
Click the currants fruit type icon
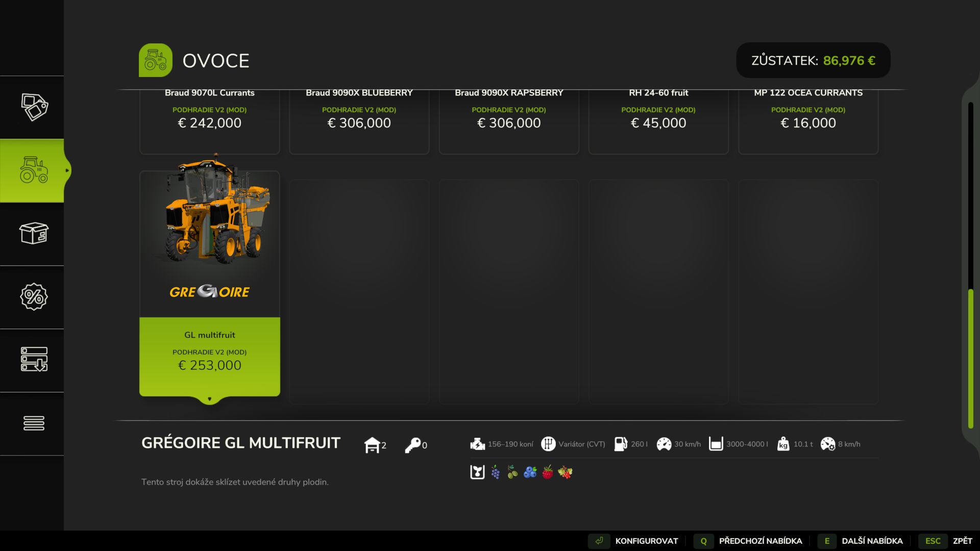pyautogui.click(x=565, y=472)
